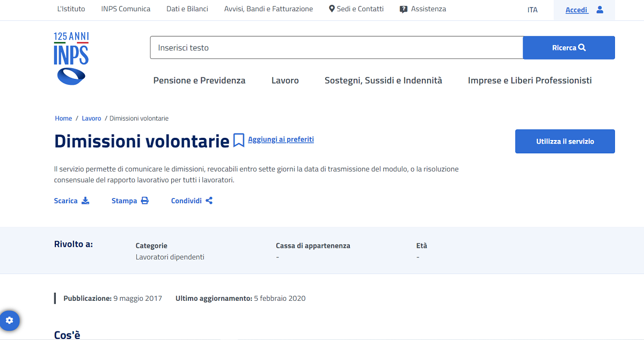The image size is (644, 340).
Task: Open the Lavoro navigation menu
Action: pos(285,80)
